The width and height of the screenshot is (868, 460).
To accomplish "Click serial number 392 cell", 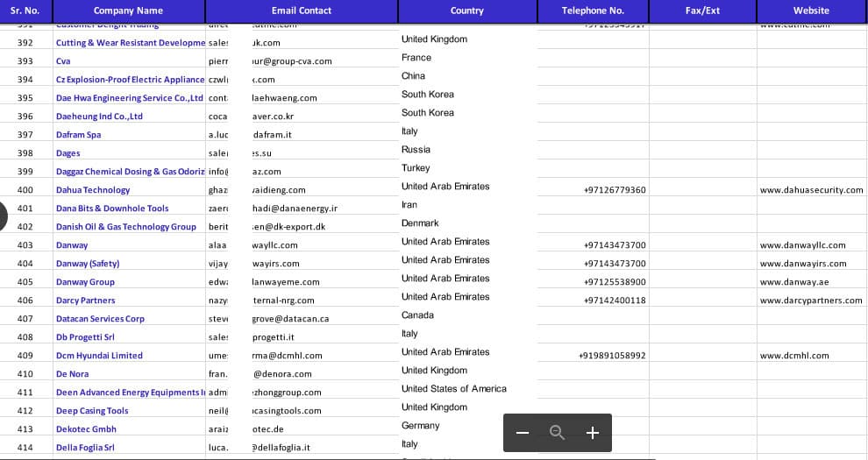I will click(x=25, y=43).
